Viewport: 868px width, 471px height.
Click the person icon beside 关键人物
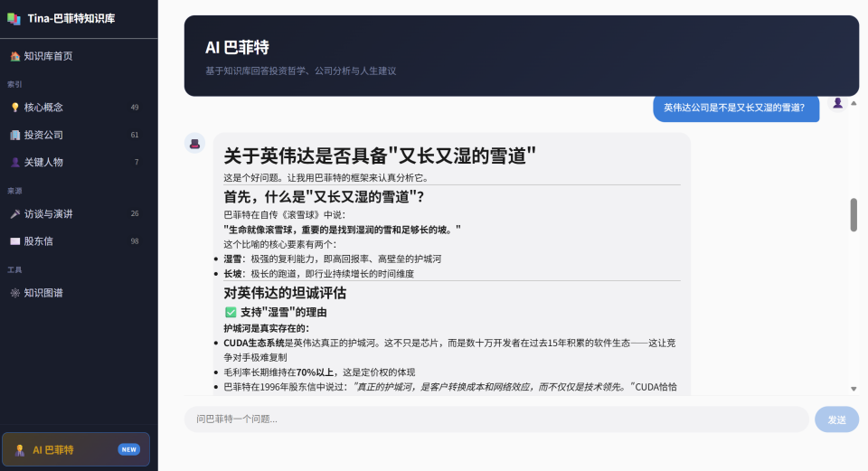(15, 162)
